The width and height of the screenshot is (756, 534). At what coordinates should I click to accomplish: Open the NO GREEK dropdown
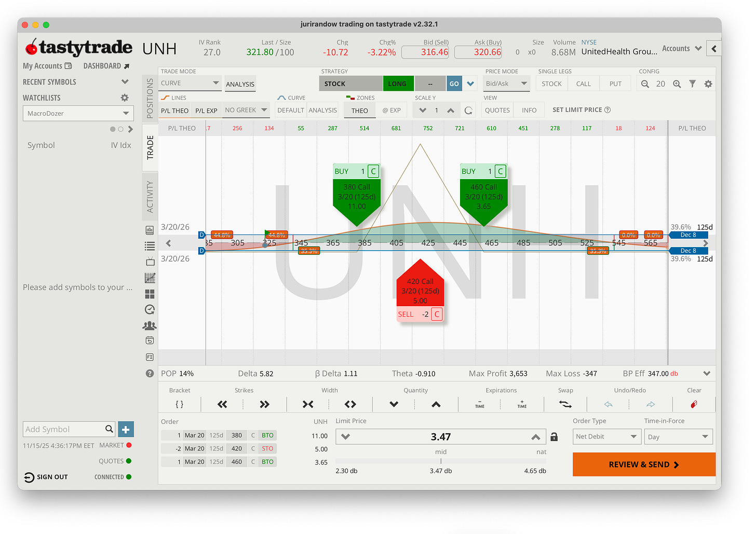pos(246,110)
